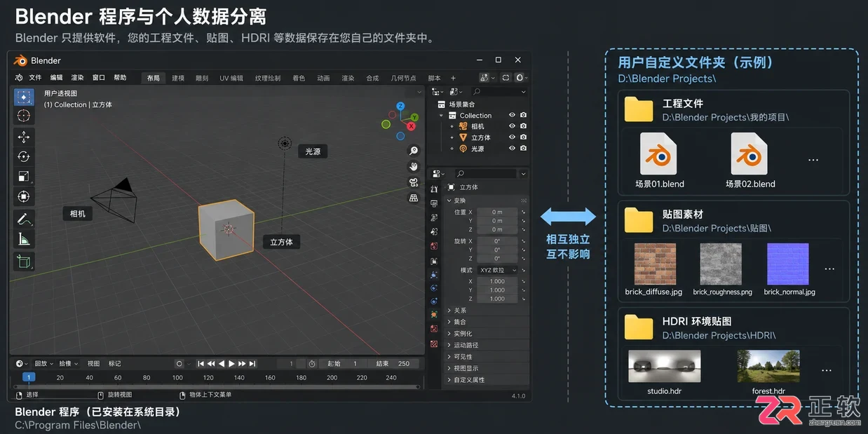Jump to the last frame button

coord(252,363)
